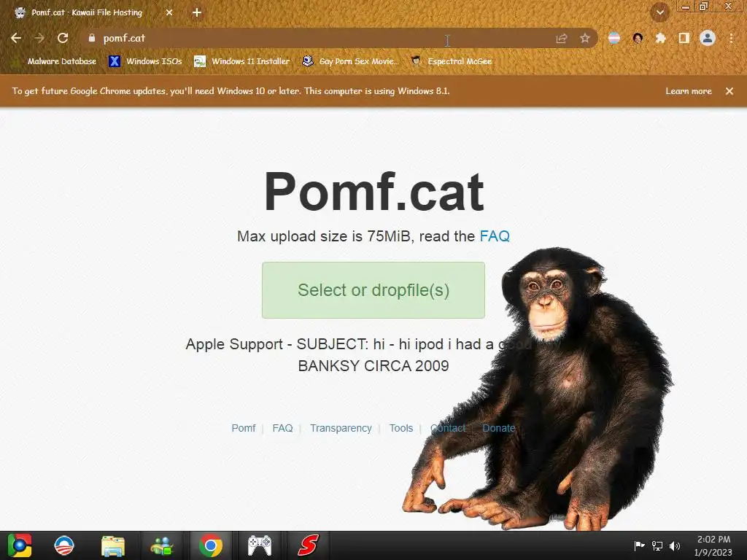
Task: Open File Explorer from the taskbar
Action: click(113, 545)
